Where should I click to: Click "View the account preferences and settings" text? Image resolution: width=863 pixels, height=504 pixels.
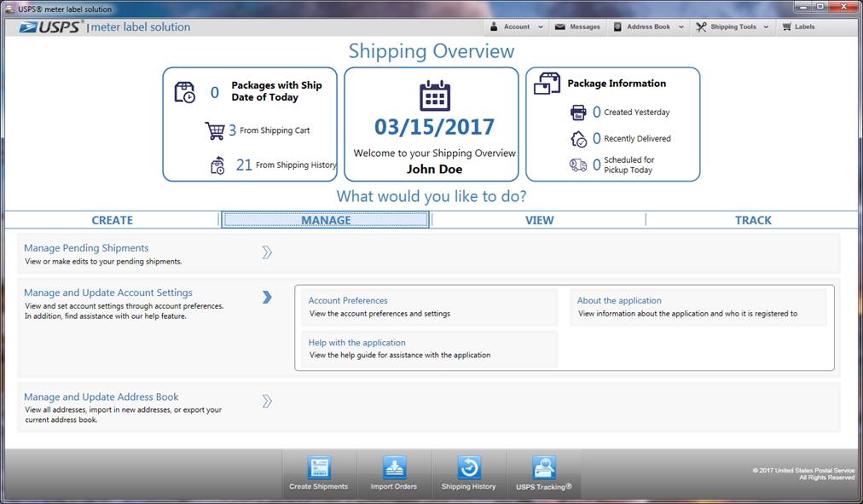379,314
